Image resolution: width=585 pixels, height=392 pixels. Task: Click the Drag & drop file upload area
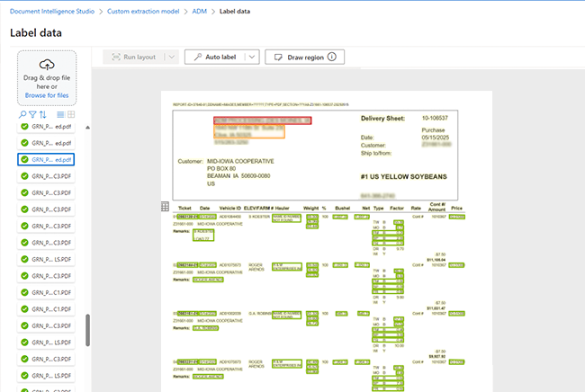tap(47, 78)
